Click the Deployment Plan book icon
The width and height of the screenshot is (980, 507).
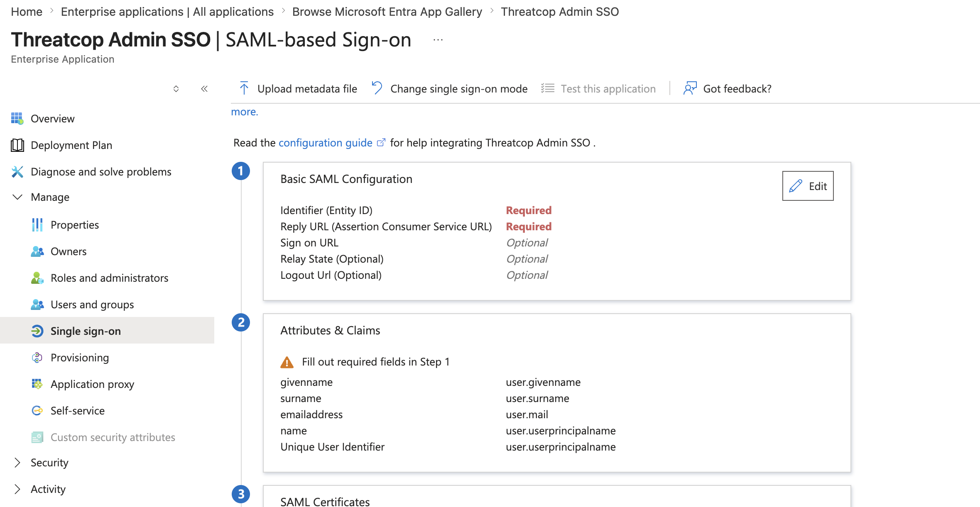coord(17,145)
